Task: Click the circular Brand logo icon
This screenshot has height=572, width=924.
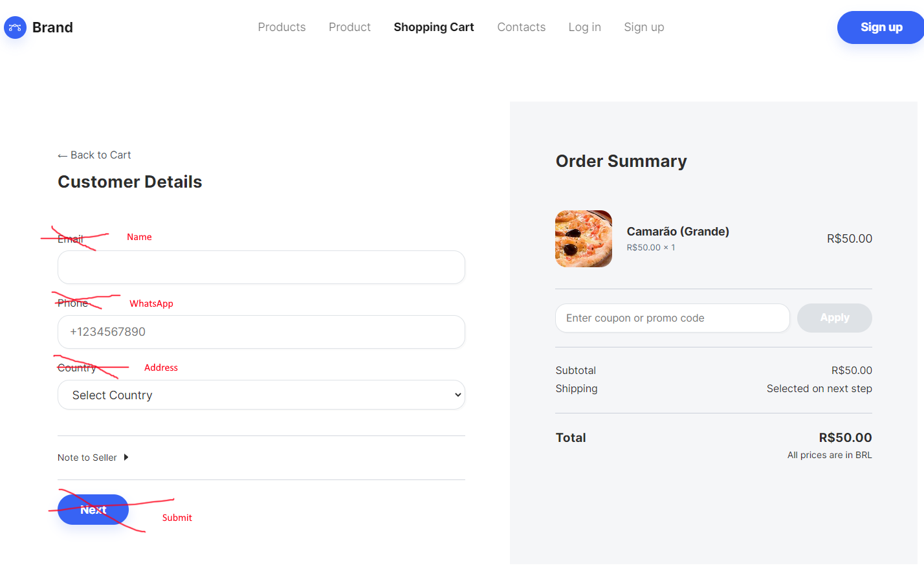Action: pos(15,27)
